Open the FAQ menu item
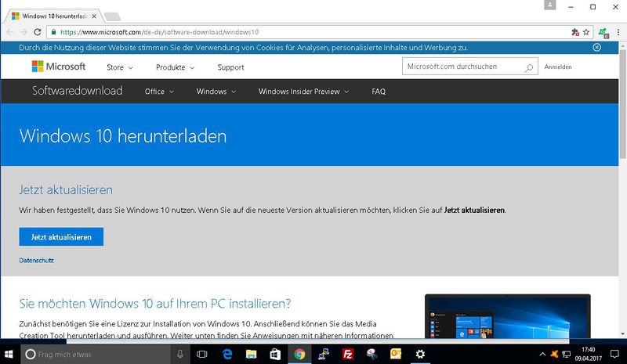627x364 pixels. pos(379,92)
